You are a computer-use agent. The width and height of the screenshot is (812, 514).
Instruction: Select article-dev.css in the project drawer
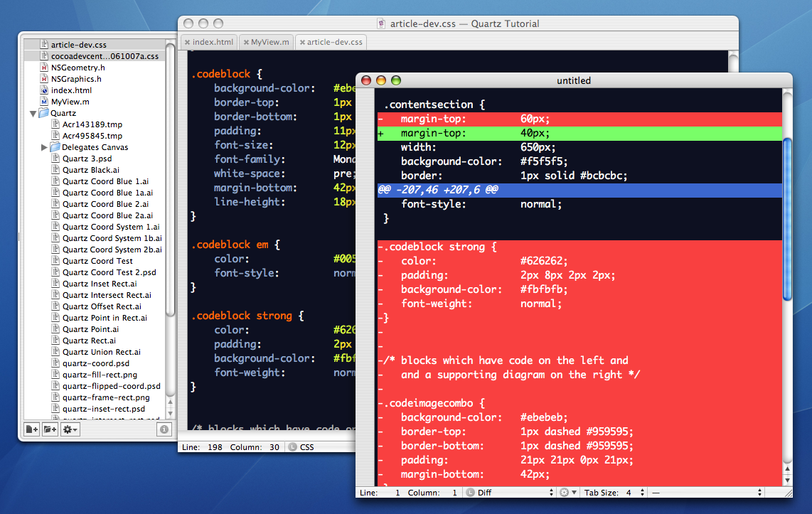tap(79, 45)
